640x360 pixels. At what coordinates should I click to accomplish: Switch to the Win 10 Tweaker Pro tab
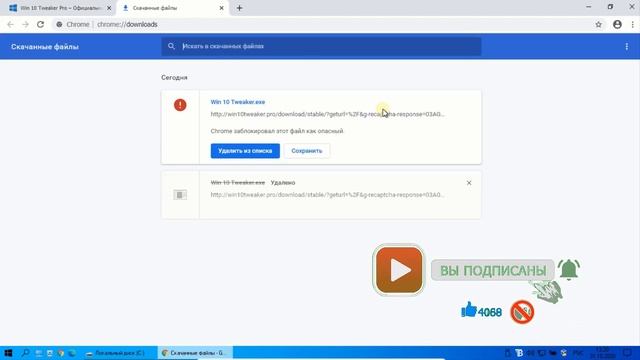coord(60,8)
